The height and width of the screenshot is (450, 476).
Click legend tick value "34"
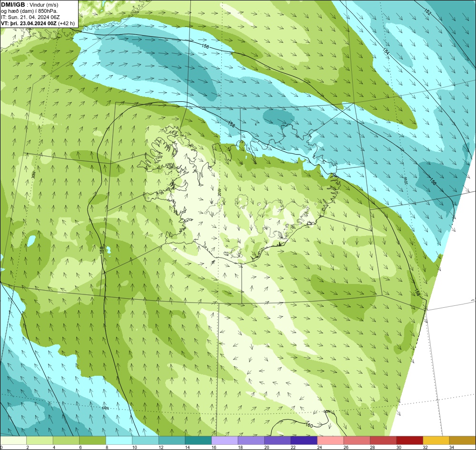(x=451, y=447)
